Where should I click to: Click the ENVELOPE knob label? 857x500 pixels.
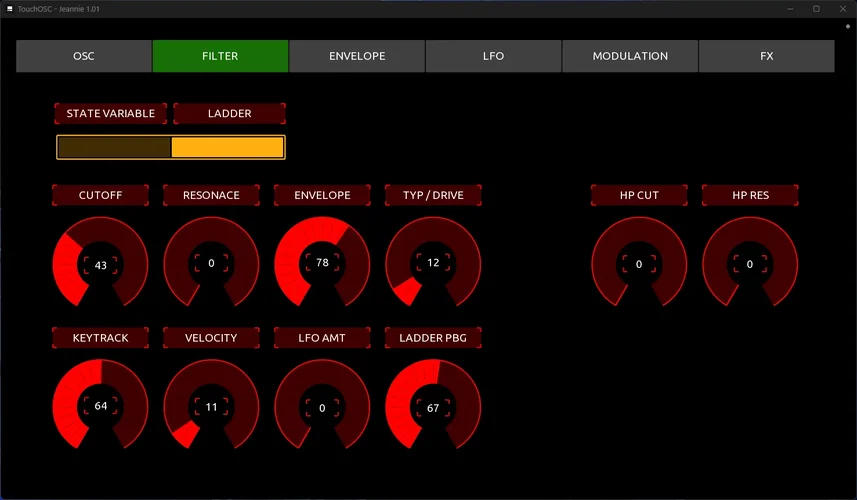(x=322, y=195)
